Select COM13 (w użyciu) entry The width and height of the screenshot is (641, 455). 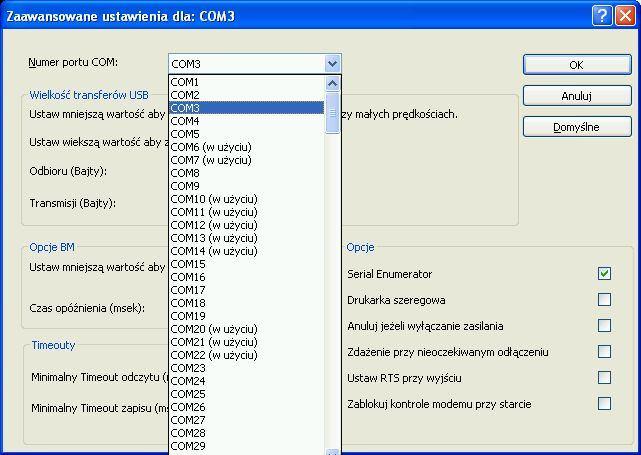tap(247, 238)
